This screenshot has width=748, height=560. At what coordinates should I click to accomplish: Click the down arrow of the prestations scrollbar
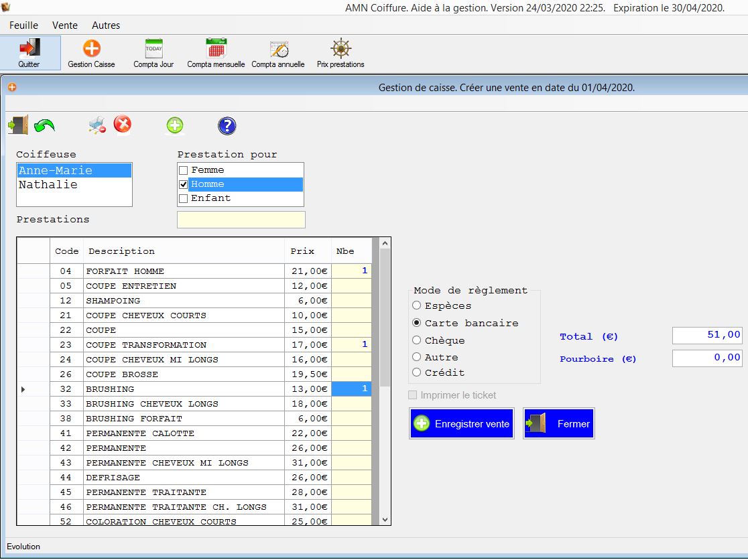click(384, 520)
